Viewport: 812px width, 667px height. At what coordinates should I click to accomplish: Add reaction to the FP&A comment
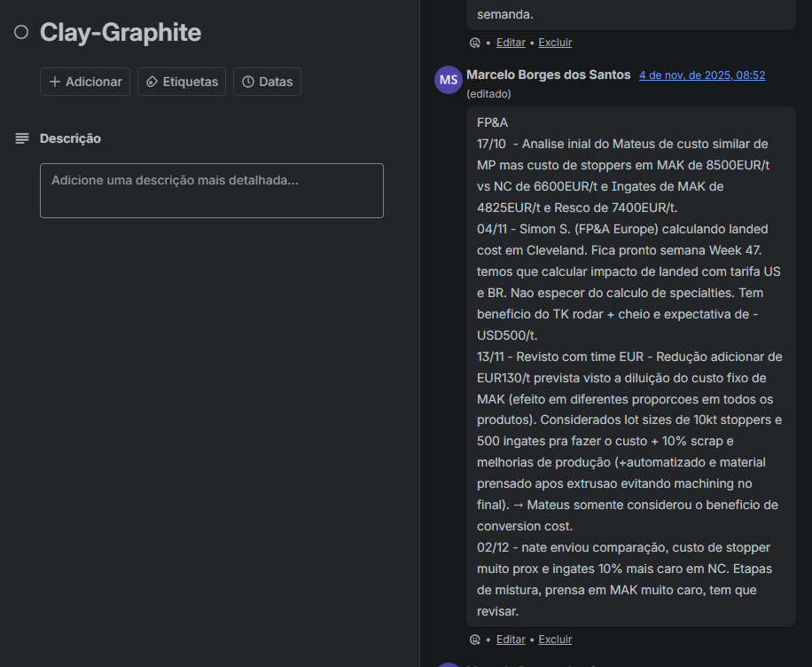pos(475,640)
